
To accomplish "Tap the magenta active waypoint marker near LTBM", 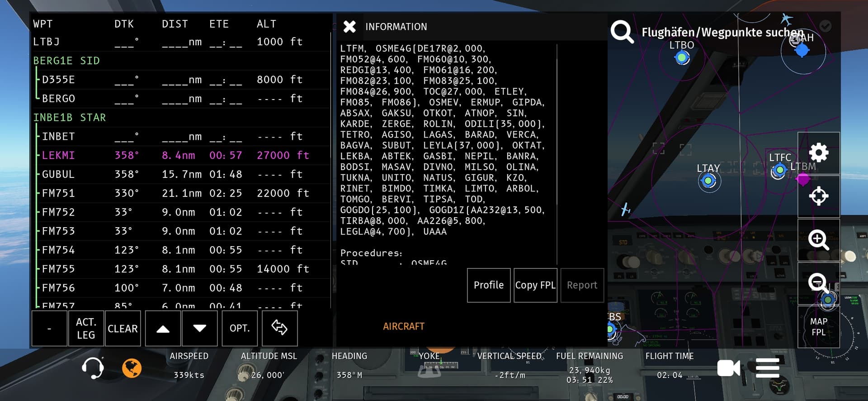I will pyautogui.click(x=803, y=180).
